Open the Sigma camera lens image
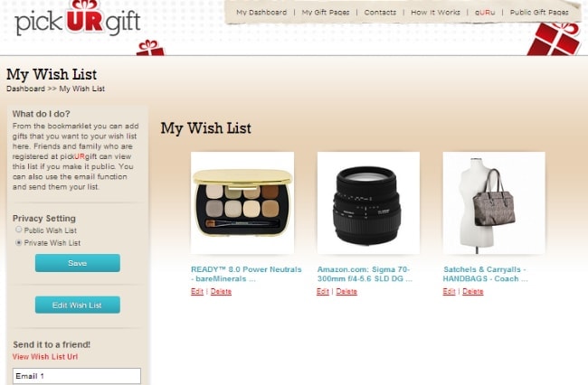 (x=368, y=203)
